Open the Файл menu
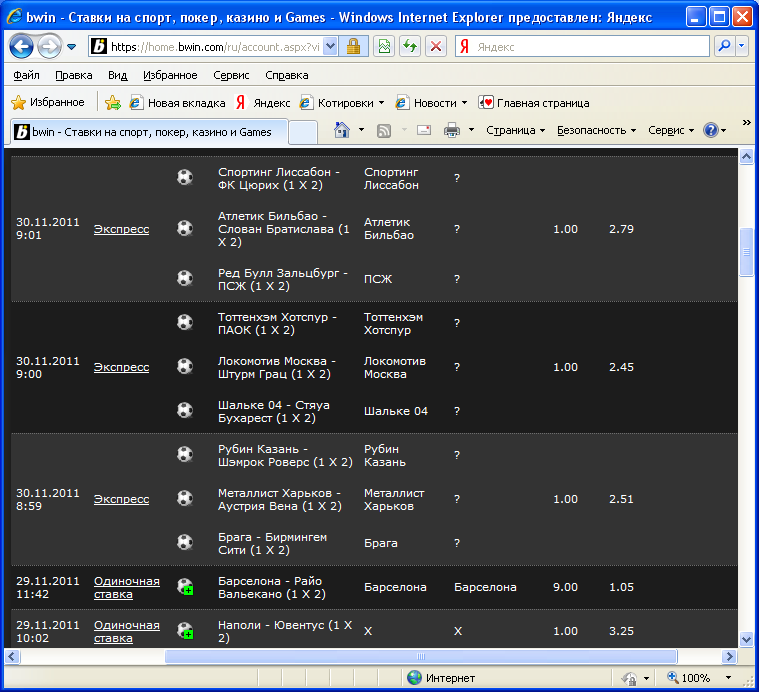 (x=26, y=75)
